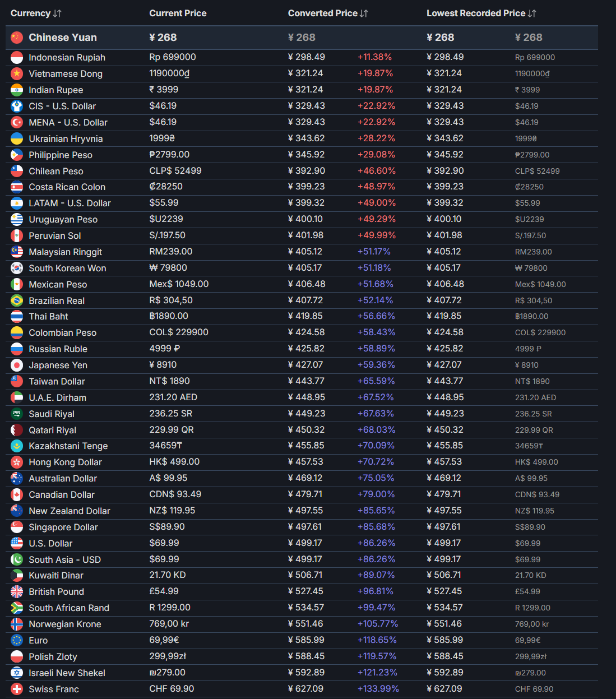Click the British Pound flag icon

click(x=17, y=591)
